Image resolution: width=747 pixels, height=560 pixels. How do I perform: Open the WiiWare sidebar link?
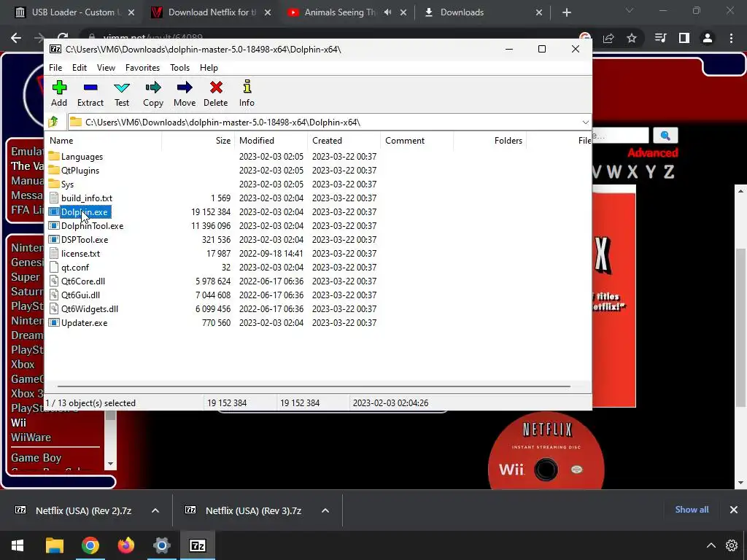click(x=31, y=437)
